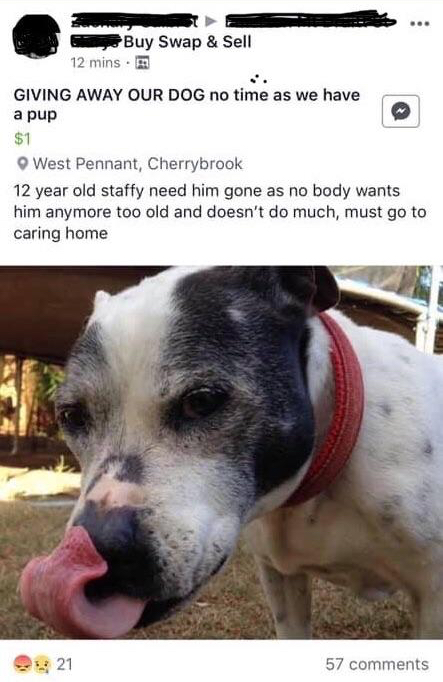Screen dimensions: 443x682
Task: Open the dog photo in full view
Action: (221, 452)
